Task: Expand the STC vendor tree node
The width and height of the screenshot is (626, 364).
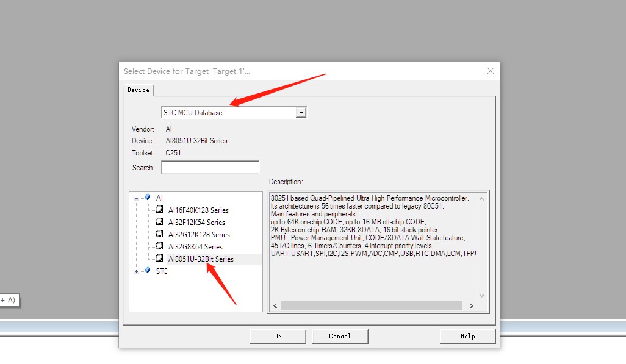Action: 137,271
